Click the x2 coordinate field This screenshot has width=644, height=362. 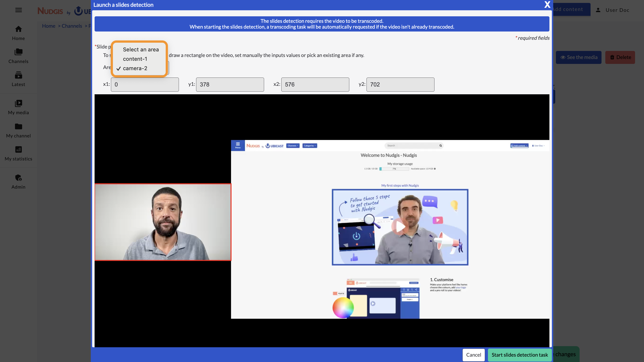[315, 84]
